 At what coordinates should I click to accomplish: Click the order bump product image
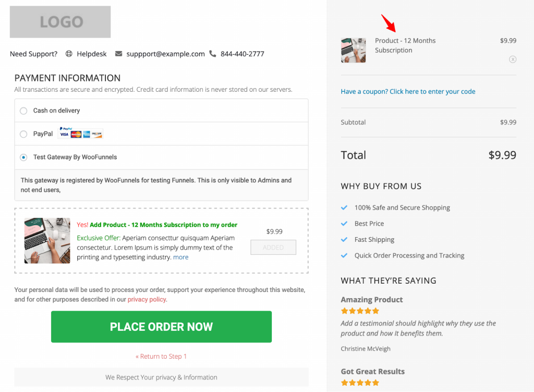[x=47, y=241]
